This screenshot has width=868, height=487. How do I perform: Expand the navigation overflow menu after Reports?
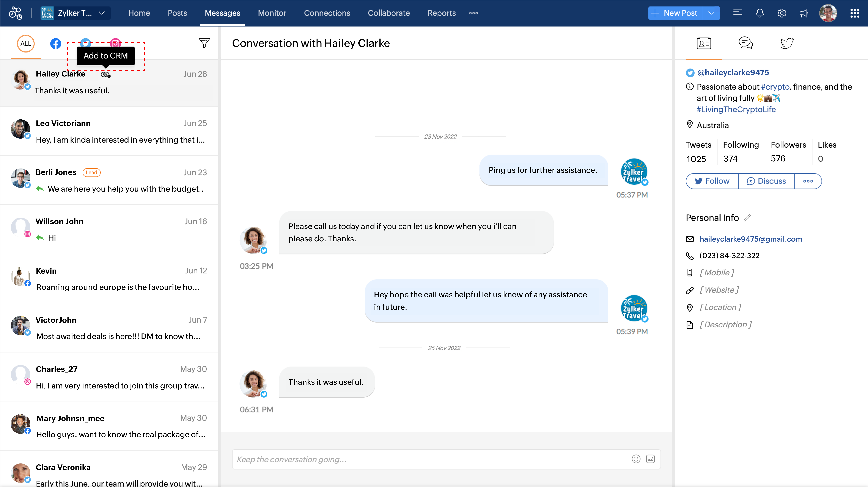[473, 13]
